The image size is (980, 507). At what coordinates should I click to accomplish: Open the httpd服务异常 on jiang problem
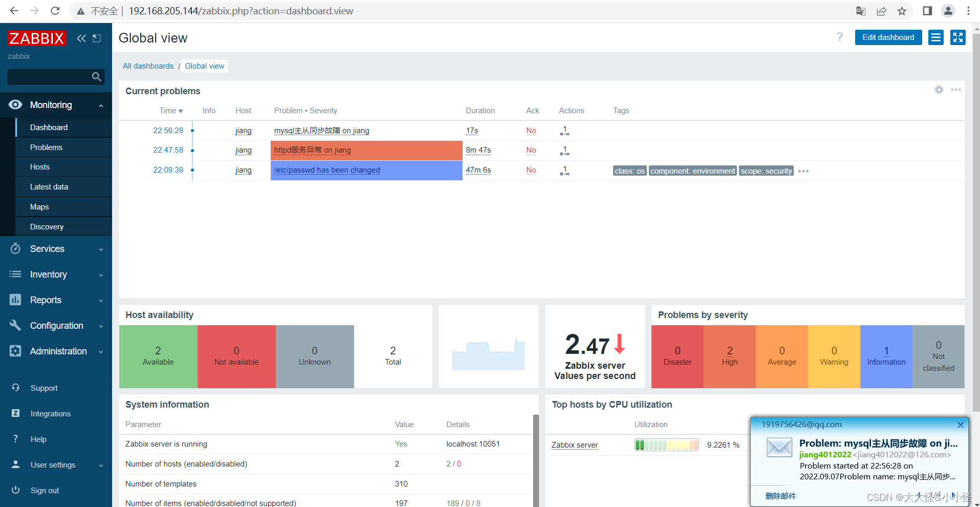pyautogui.click(x=313, y=150)
